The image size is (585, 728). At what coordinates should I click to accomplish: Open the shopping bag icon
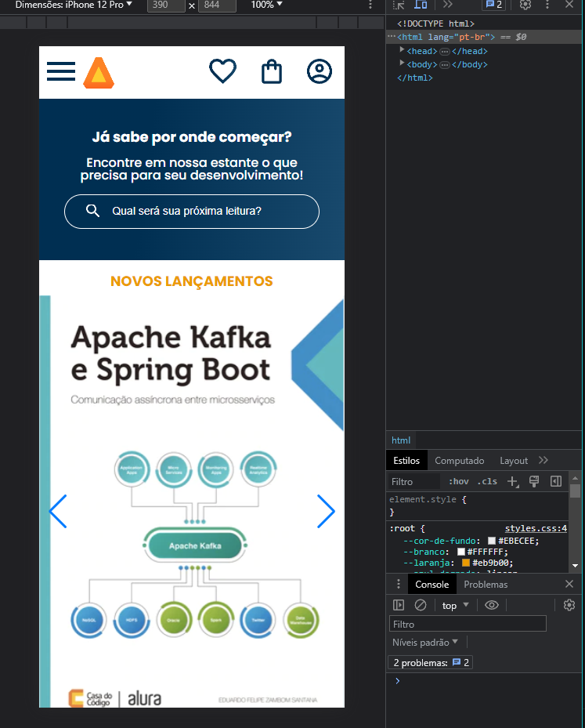[272, 72]
